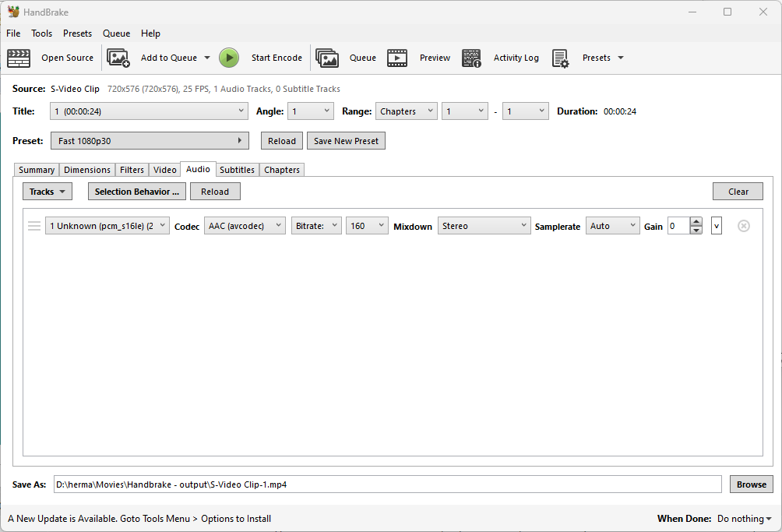
Task: Select the Audio tab
Action: coord(198,169)
